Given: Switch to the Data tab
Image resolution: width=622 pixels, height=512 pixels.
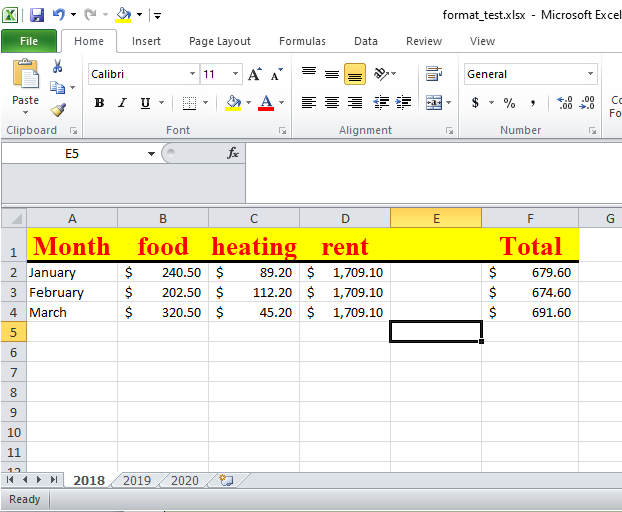Looking at the screenshot, I should pos(366,41).
